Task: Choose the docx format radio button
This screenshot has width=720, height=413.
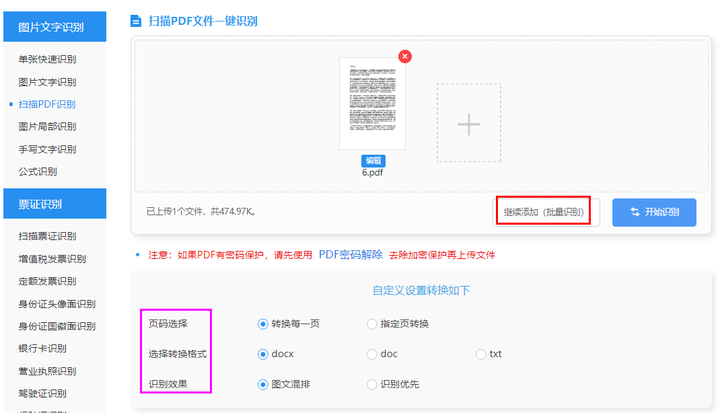Action: pyautogui.click(x=263, y=354)
